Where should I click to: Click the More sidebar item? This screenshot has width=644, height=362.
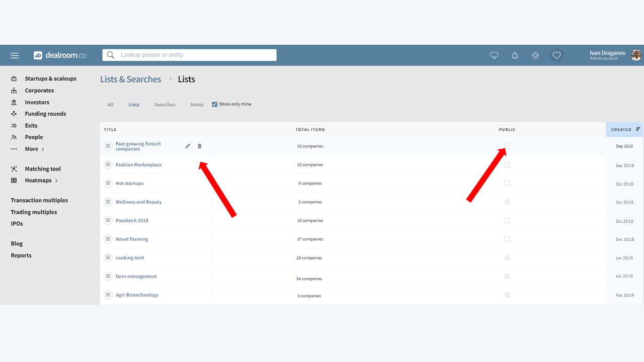pos(32,149)
